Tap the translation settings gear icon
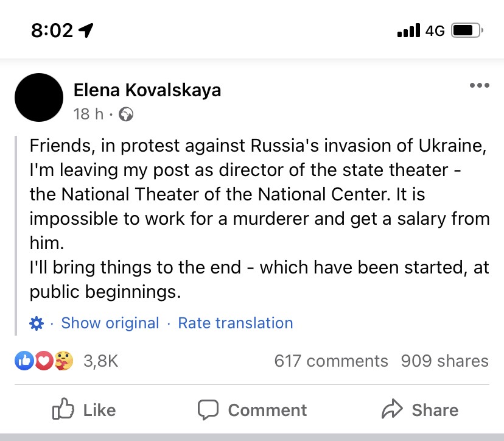Screen dimensions: 504x441 37,323
